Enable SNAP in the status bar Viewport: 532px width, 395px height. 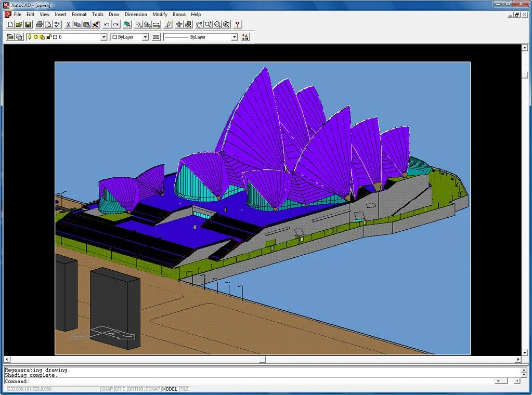[107, 388]
